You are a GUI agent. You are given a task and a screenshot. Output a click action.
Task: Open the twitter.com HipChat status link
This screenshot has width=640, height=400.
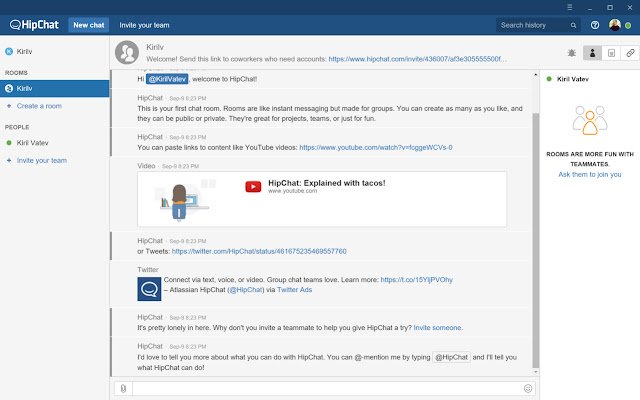click(259, 251)
